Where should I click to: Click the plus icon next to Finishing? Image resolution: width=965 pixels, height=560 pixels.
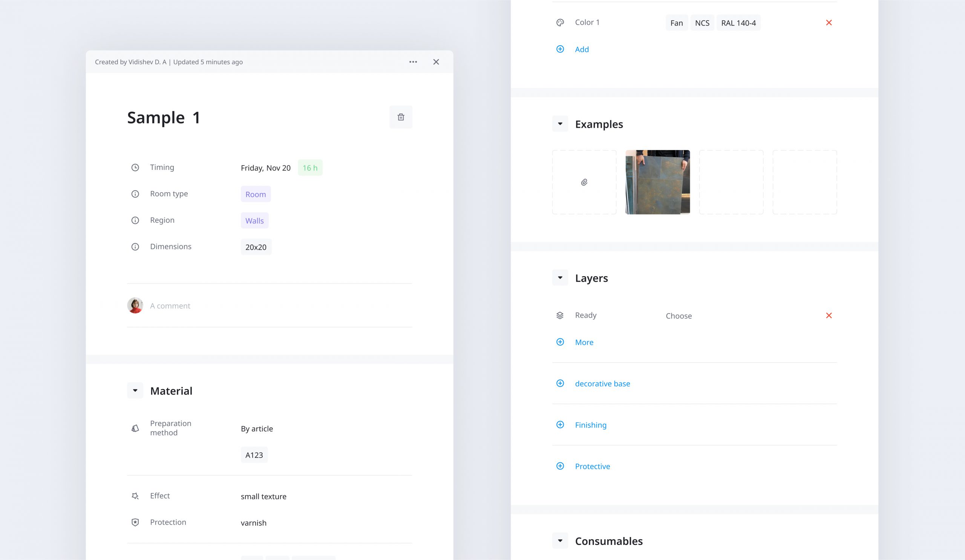click(560, 425)
